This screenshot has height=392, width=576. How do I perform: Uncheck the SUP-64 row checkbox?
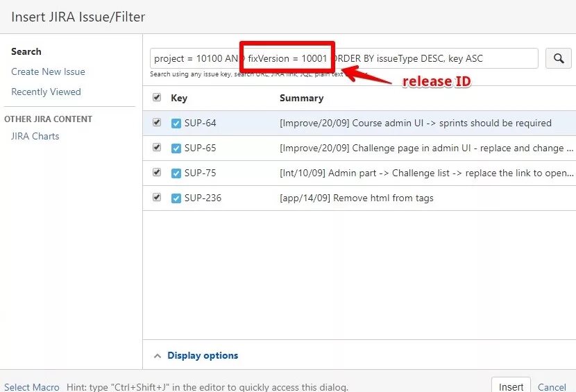(157, 122)
